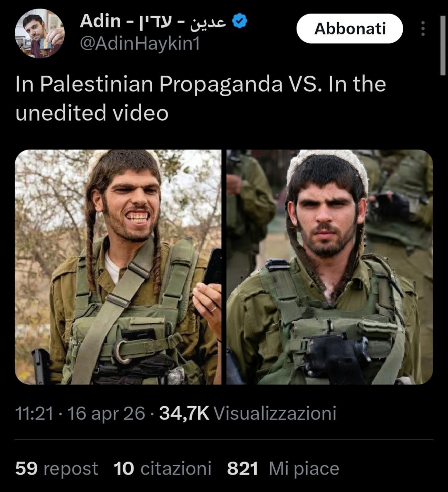Open Adin's profile avatar photo
The width and height of the screenshot is (448, 492).
pyautogui.click(x=39, y=33)
